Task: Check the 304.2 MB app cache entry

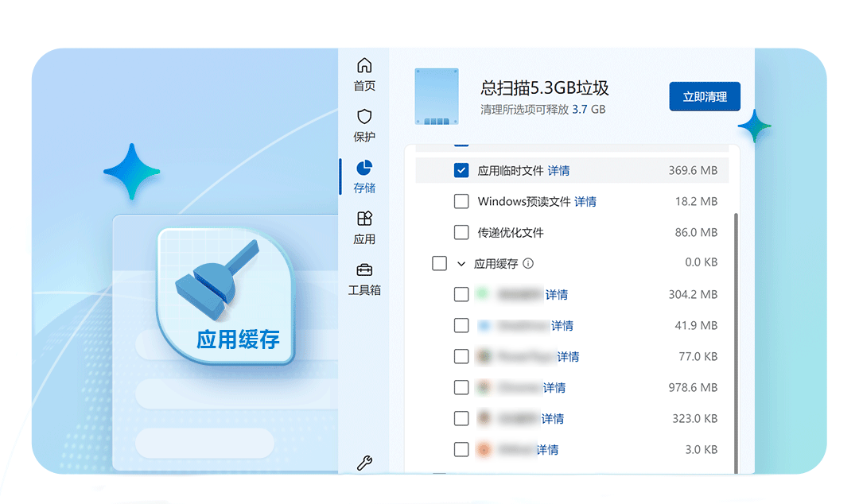Action: tap(461, 294)
